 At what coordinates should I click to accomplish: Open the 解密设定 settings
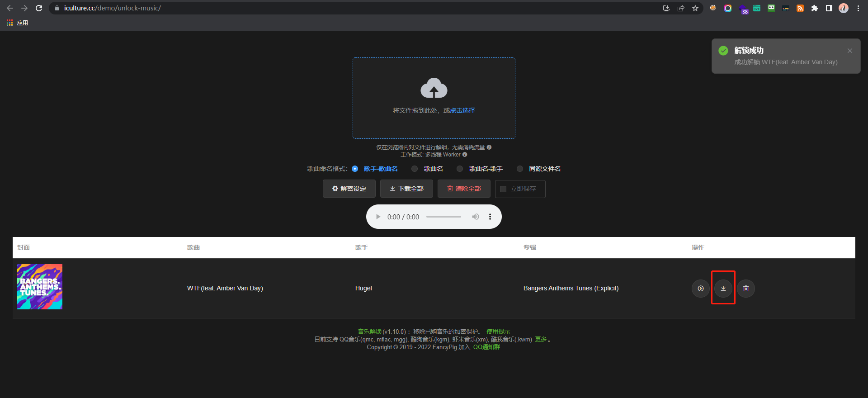(349, 189)
